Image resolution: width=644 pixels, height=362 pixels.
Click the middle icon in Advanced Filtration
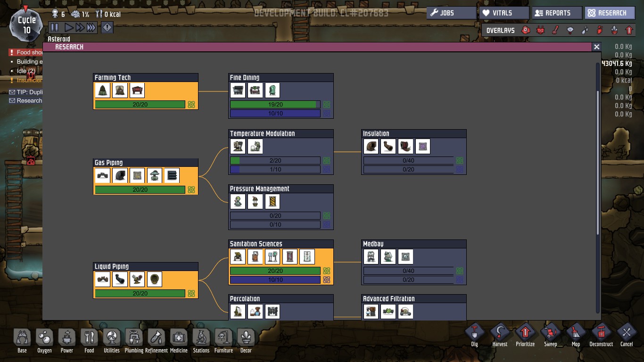click(388, 312)
